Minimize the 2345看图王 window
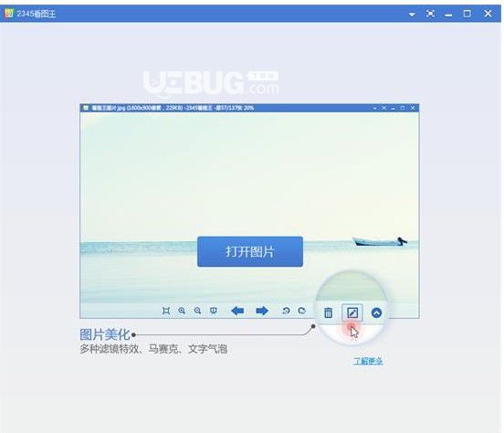 (448, 15)
